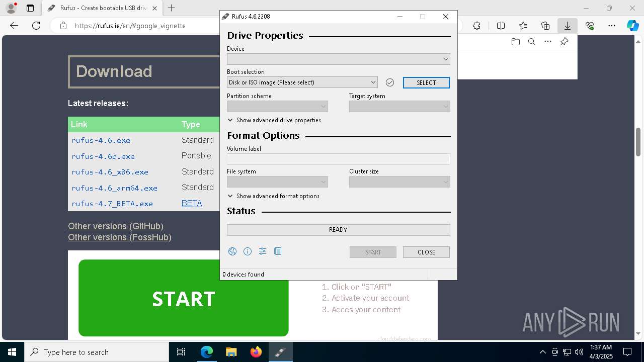Click the SELECT button in Rufus
Viewport: 644px width, 362px height.
426,82
